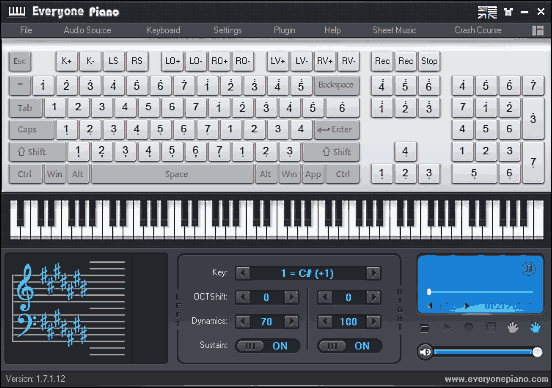Increase the left-hand Dynamics from 70
552x388 pixels.
point(291,321)
